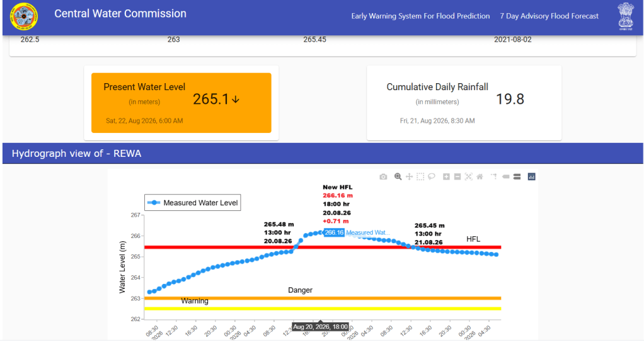Screen dimensions: 644x347
Task: Open Early Warning System For Flood Prediction
Action: pyautogui.click(x=420, y=16)
